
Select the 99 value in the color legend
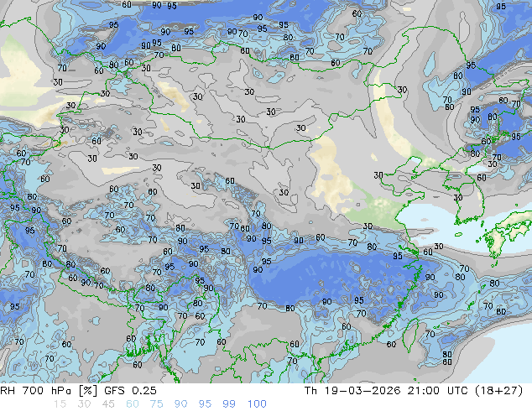tap(229, 404)
